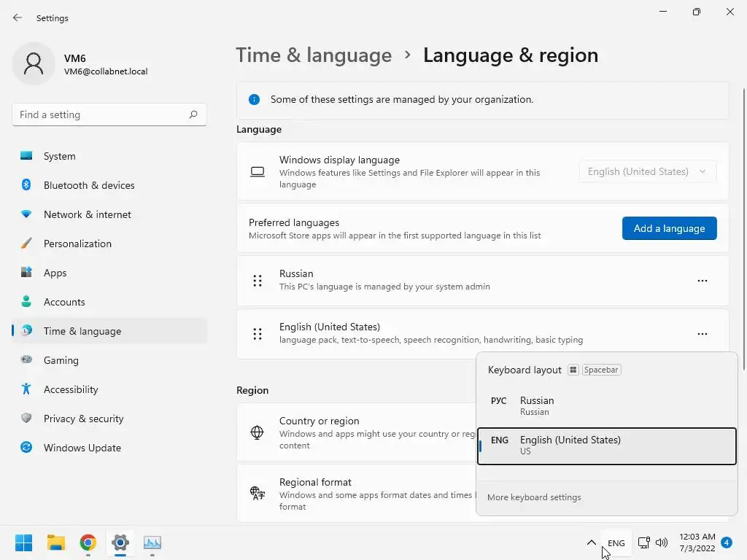Image resolution: width=747 pixels, height=560 pixels.
Task: Open File Explorer from the taskbar
Action: 55,542
